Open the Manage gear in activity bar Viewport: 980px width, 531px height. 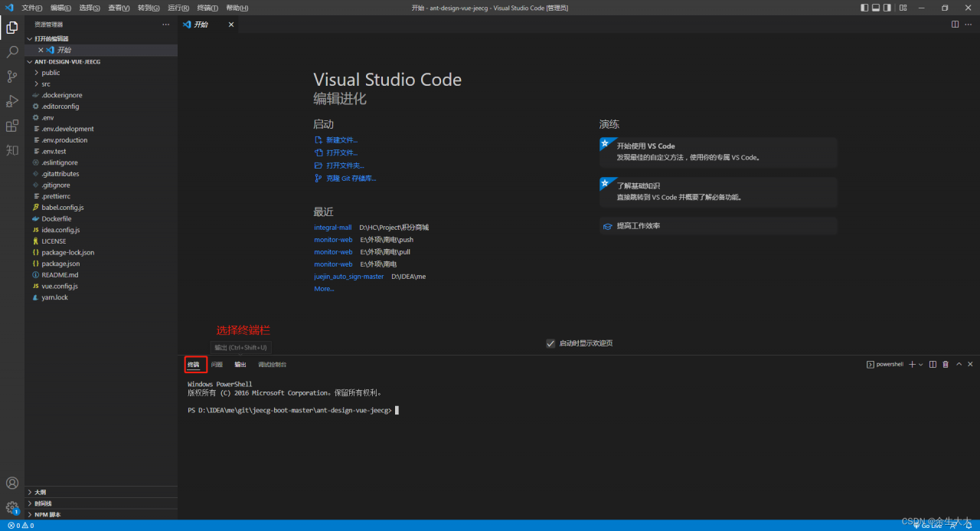[x=12, y=507]
